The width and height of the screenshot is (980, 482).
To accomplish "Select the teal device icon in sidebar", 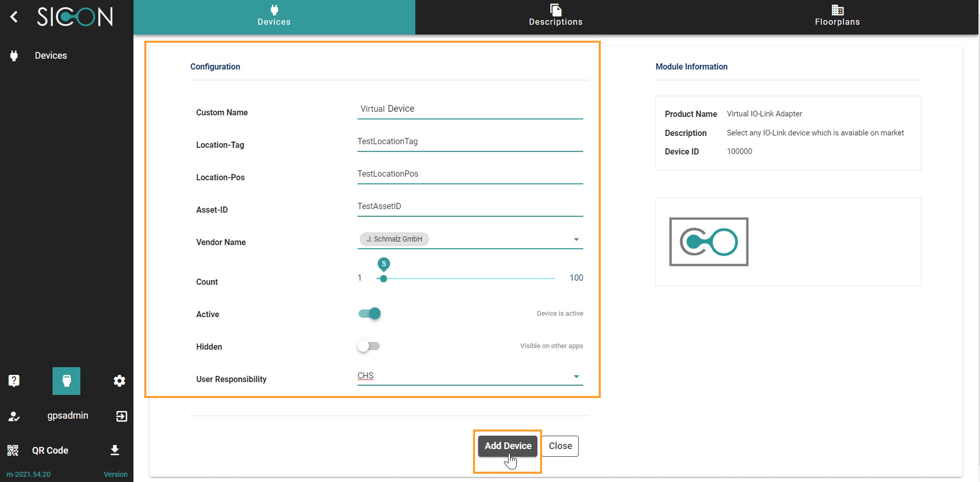I will [66, 381].
